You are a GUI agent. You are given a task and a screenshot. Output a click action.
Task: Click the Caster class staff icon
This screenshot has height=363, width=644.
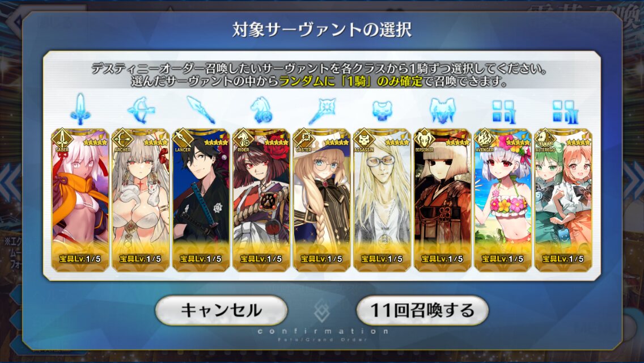(321, 111)
